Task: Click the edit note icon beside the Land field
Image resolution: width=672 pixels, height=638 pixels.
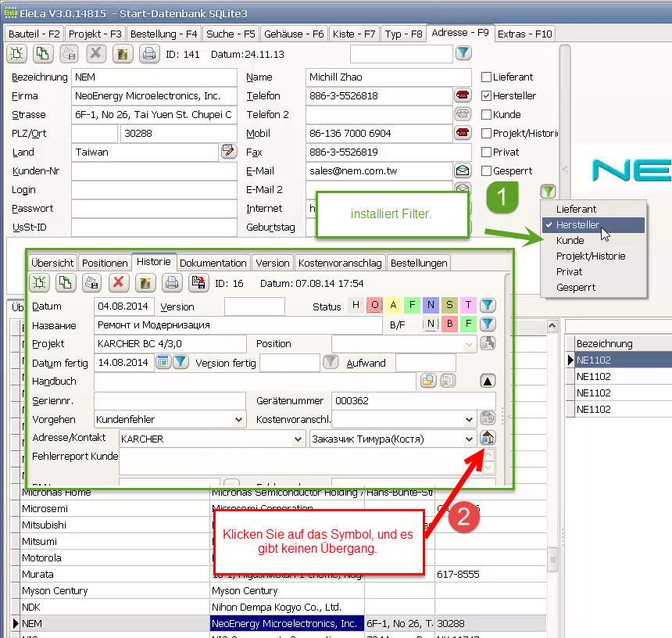Action: 228,152
